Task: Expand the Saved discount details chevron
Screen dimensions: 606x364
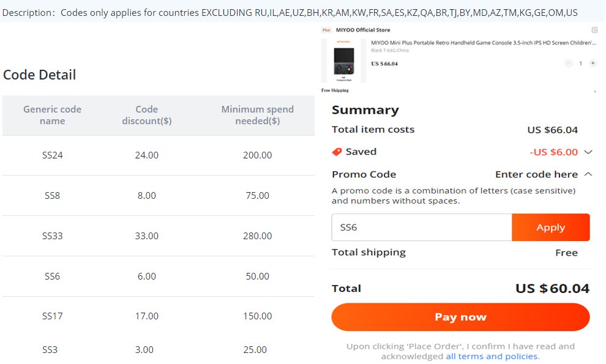Action: click(588, 152)
